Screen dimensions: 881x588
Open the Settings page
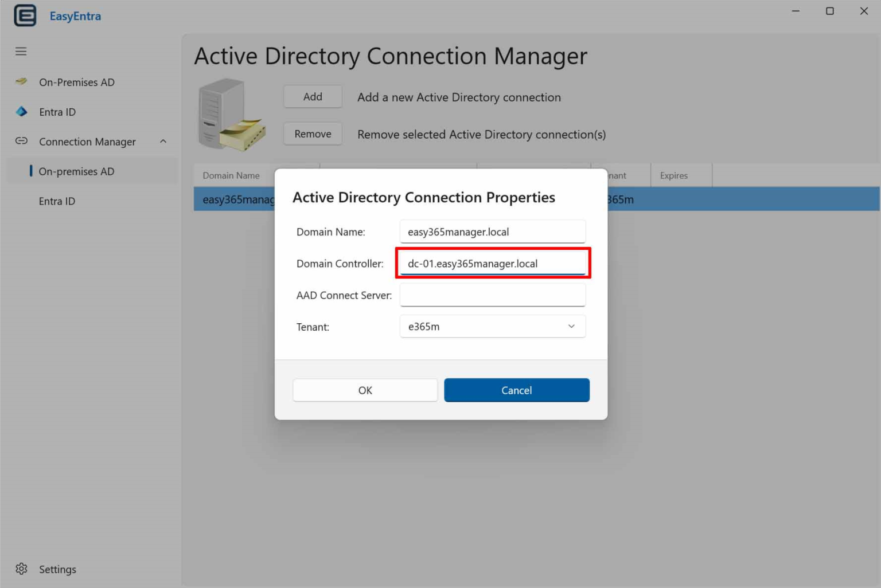(57, 569)
